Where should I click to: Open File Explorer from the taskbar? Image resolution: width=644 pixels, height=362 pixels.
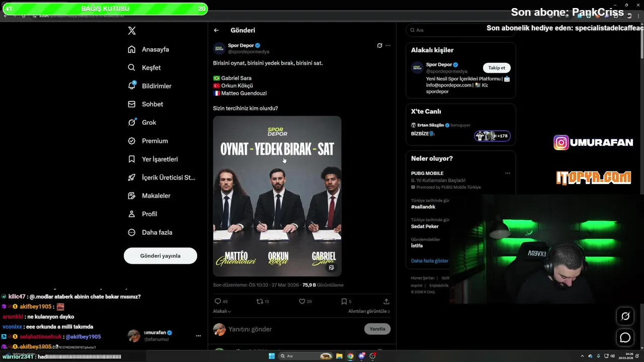coord(340,356)
